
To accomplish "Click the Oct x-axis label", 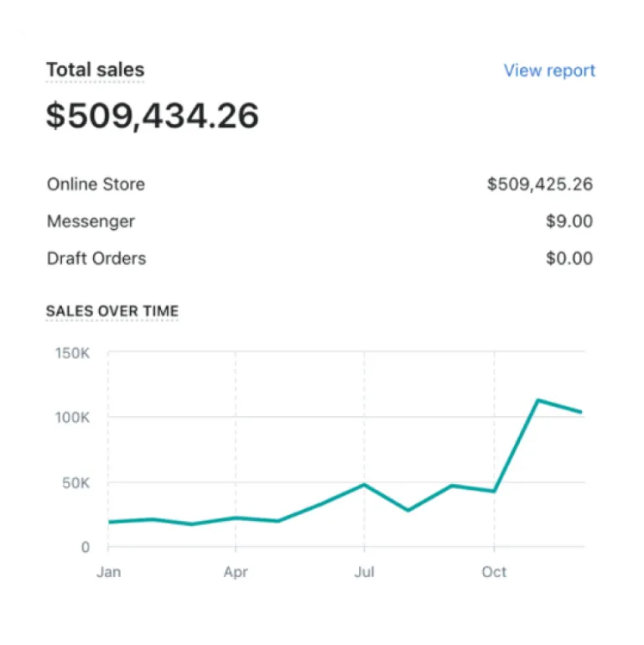I will click(494, 572).
